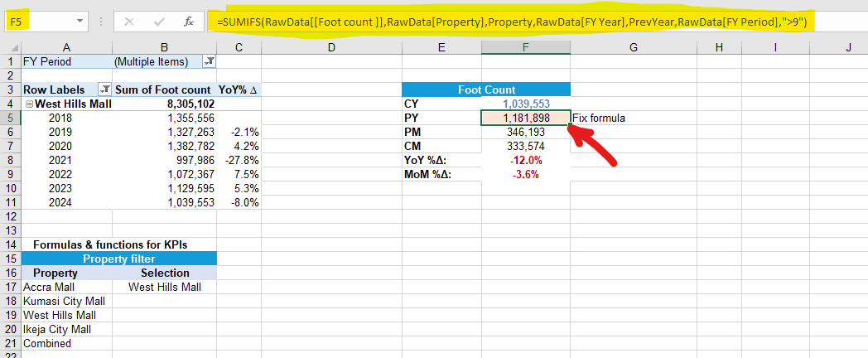868x358 pixels.
Task: Select row 5 header
Action: coord(11,118)
